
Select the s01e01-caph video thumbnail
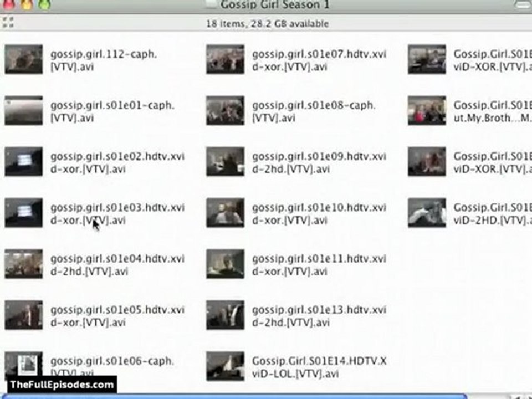24,111
